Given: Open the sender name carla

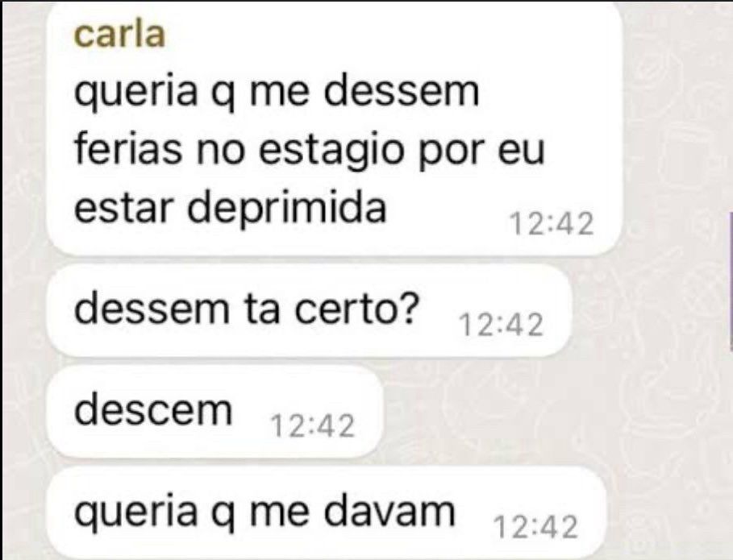Looking at the screenshot, I should 119,35.
